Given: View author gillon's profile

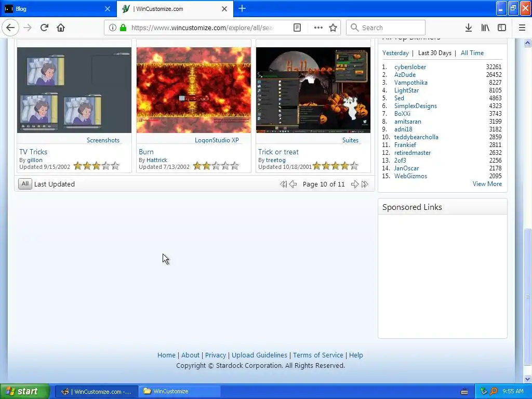Looking at the screenshot, I should tap(35, 160).
